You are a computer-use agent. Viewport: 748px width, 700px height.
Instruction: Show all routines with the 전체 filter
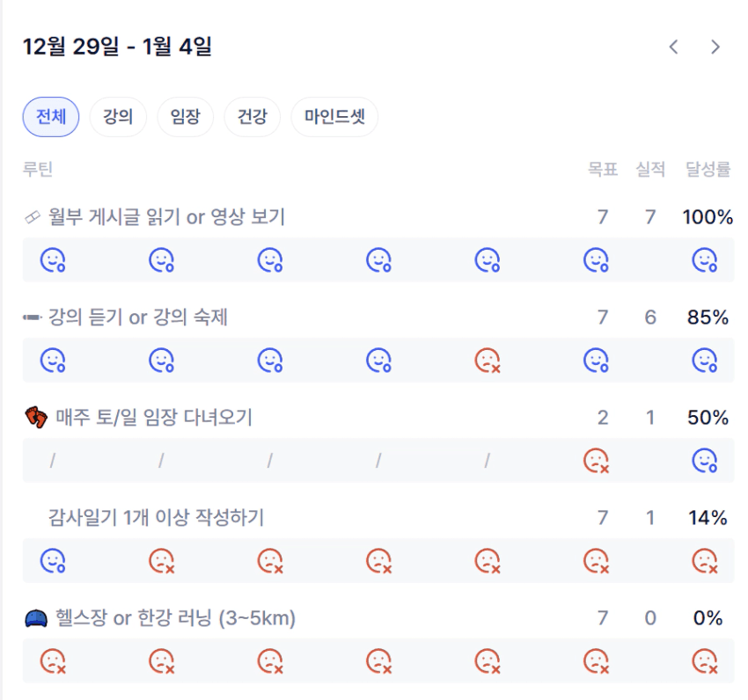coord(51,117)
